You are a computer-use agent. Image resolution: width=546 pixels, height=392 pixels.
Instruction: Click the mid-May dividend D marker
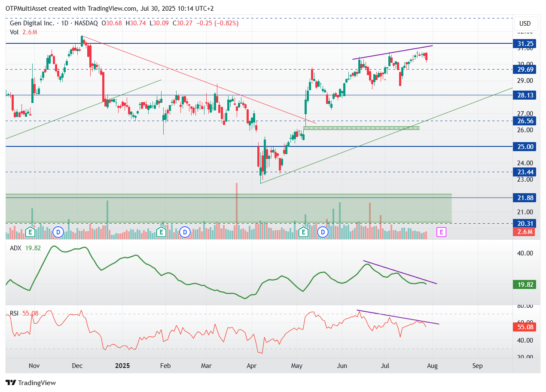[323, 232]
